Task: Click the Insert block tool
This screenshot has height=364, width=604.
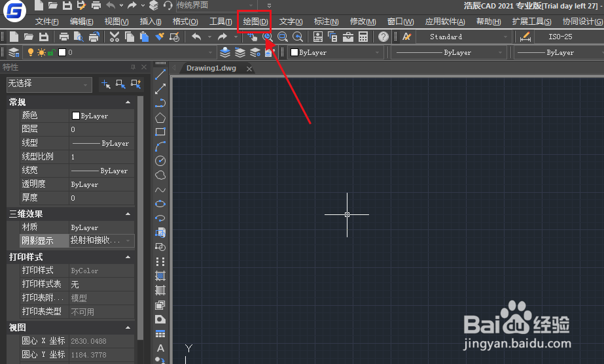Action: pyautogui.click(x=160, y=233)
